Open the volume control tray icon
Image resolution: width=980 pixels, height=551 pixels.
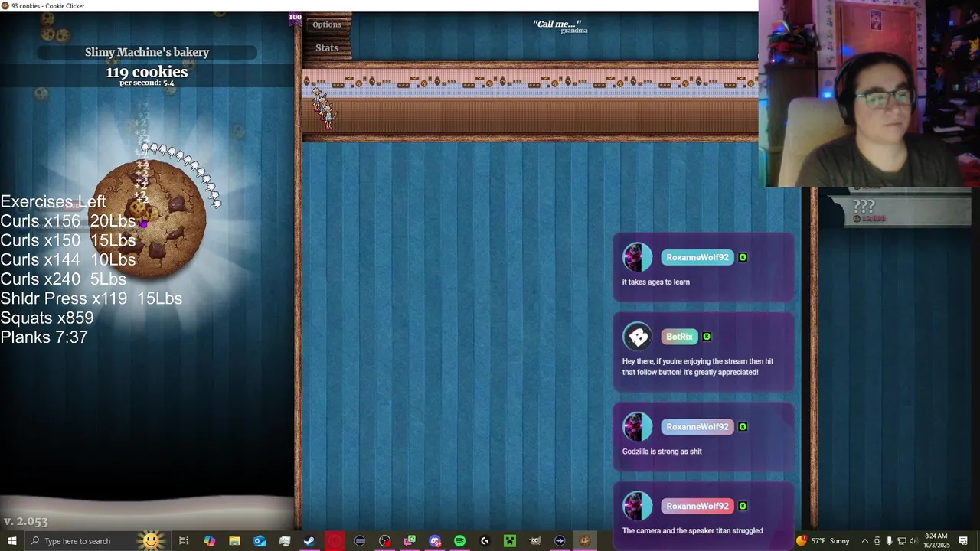(913, 541)
